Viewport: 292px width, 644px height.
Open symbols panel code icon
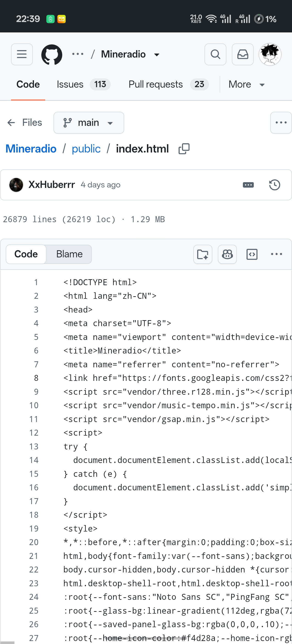point(252,254)
